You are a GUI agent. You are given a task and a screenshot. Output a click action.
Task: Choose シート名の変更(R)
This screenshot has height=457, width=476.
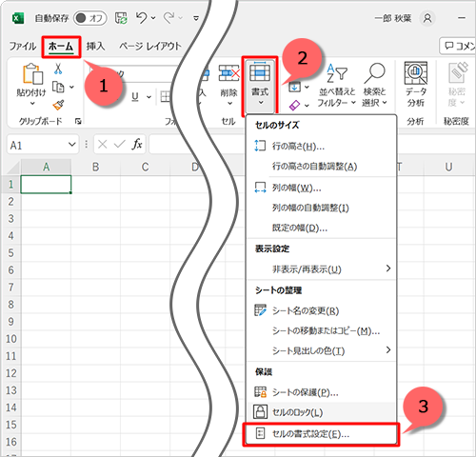tap(321, 310)
